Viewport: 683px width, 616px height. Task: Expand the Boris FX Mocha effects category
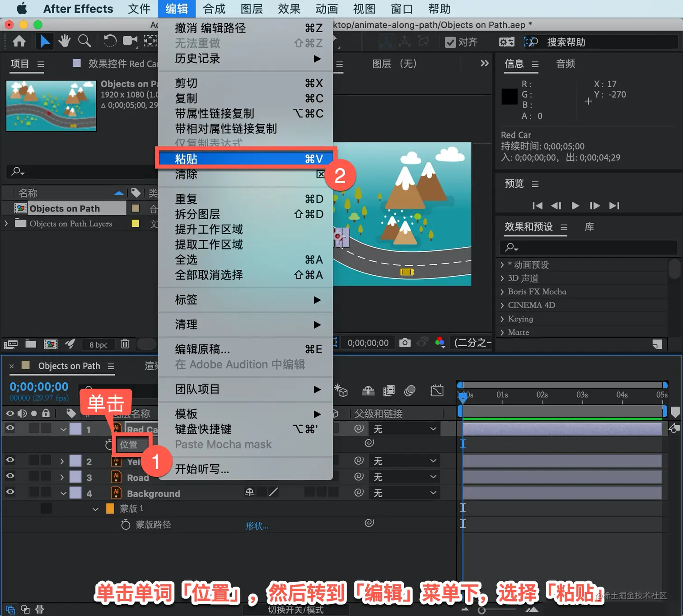(502, 292)
